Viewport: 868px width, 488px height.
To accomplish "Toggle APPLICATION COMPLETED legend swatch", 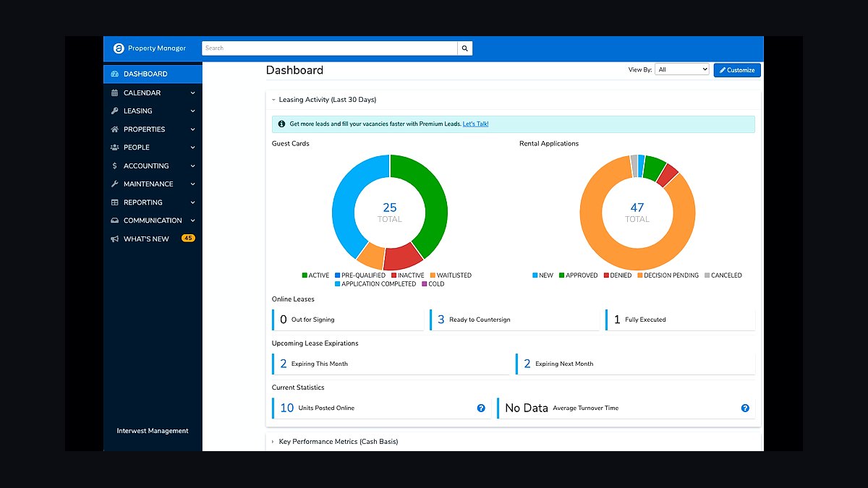I will [338, 284].
